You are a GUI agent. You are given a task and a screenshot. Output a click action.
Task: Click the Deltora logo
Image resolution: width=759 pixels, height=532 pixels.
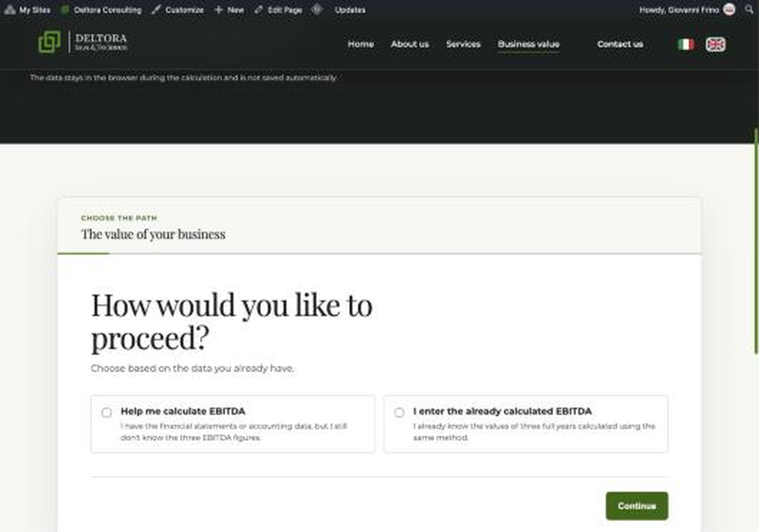(x=83, y=42)
